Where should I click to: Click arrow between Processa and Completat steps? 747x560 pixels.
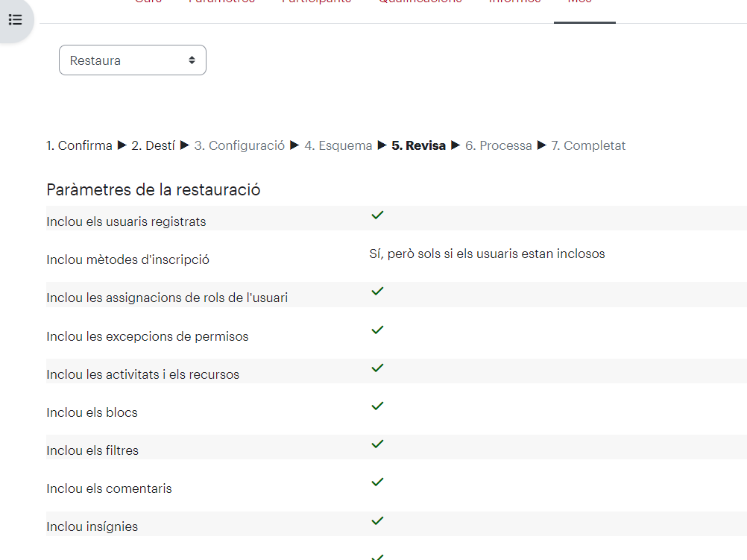click(x=542, y=145)
